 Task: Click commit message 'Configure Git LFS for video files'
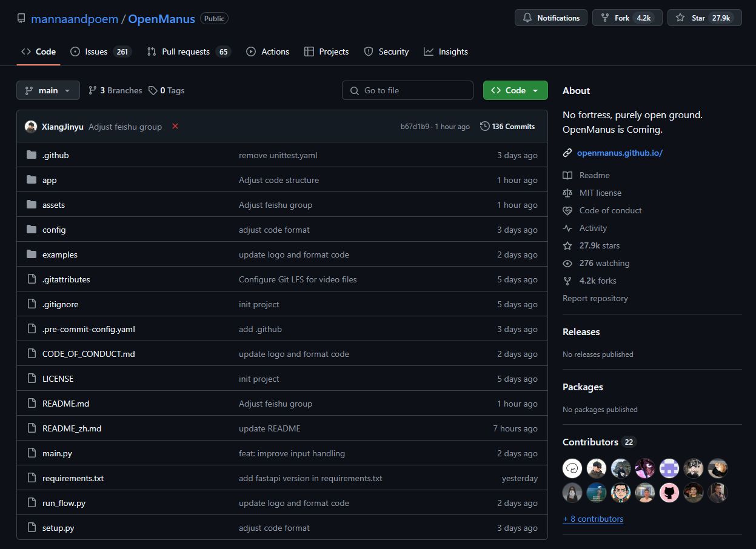click(298, 279)
